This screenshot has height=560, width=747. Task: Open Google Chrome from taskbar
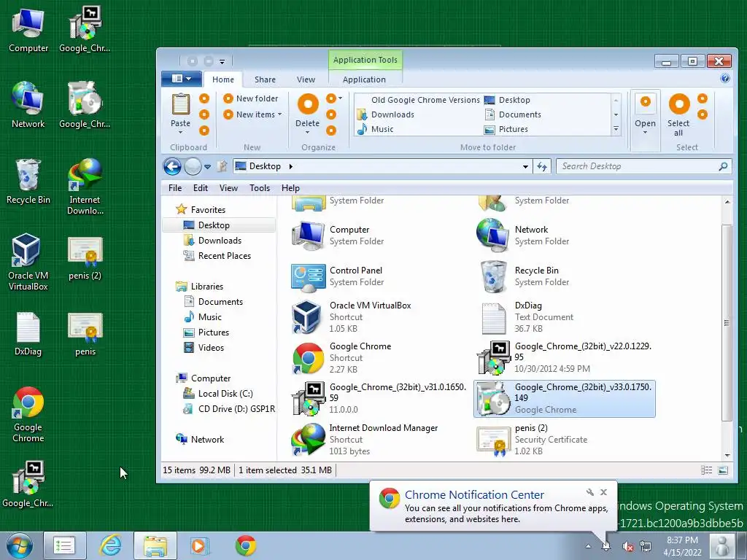(246, 545)
